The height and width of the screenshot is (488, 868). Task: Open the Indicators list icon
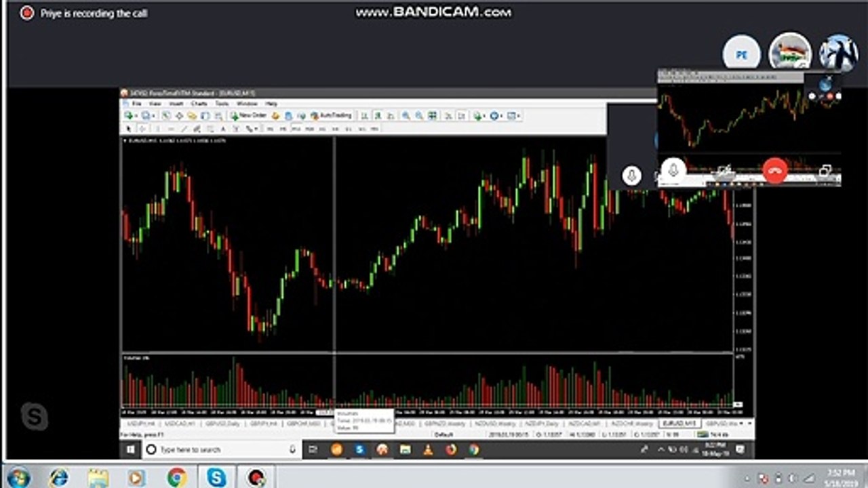pos(477,116)
